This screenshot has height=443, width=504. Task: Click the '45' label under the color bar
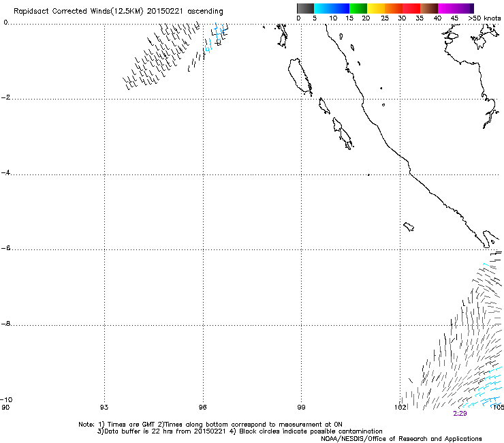click(x=454, y=18)
